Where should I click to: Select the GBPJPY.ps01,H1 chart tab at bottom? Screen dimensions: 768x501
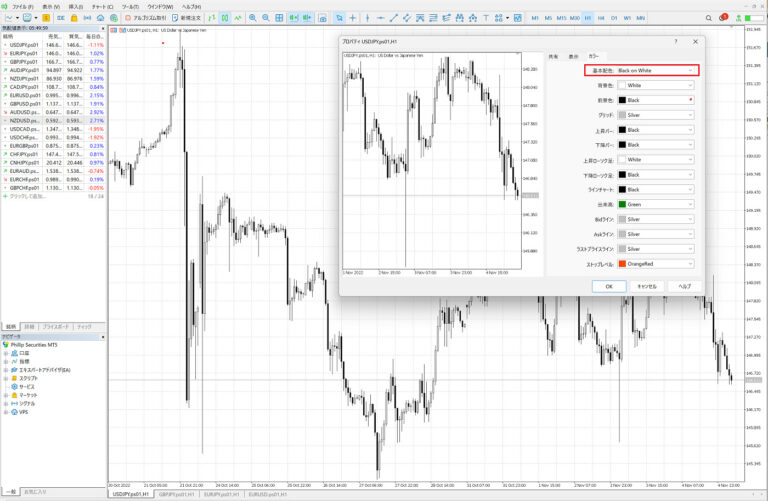tap(177, 494)
